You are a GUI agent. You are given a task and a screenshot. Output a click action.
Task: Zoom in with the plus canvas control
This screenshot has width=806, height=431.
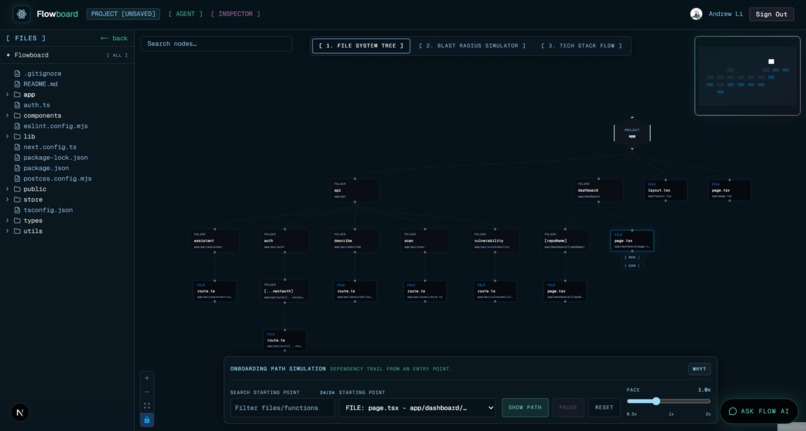click(147, 378)
